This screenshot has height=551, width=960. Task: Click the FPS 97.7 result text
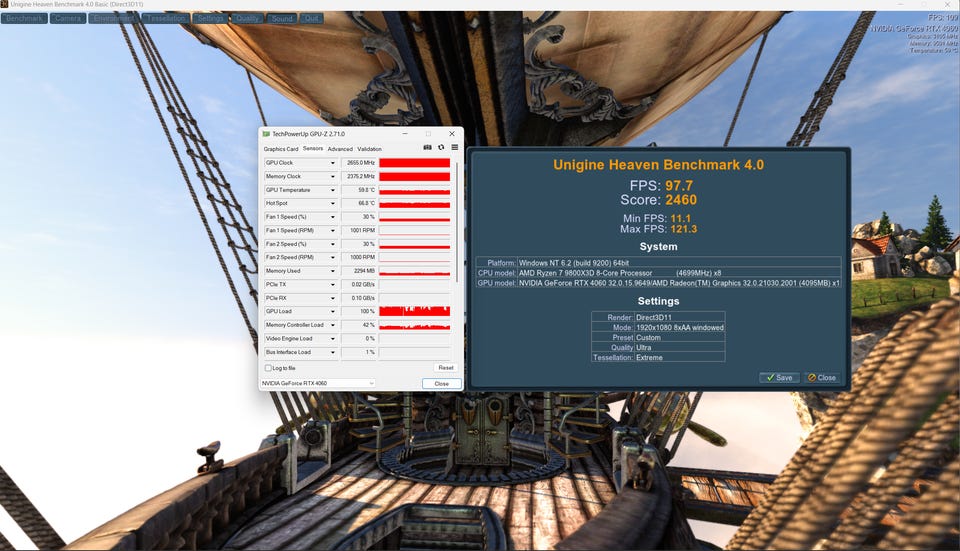661,186
